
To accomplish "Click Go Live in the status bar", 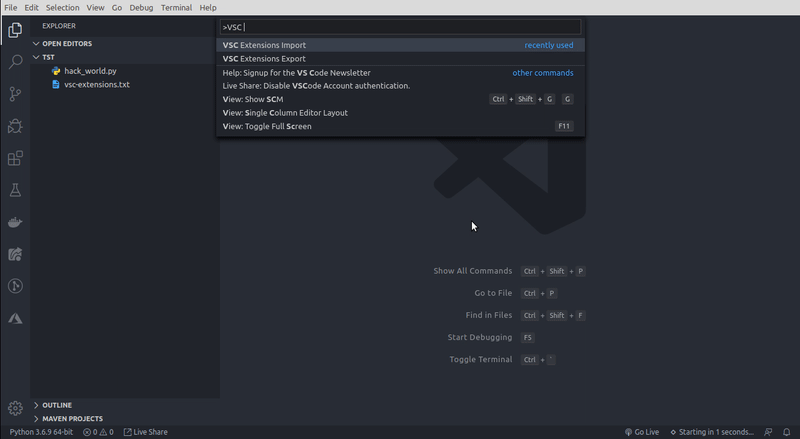I will tap(642, 432).
